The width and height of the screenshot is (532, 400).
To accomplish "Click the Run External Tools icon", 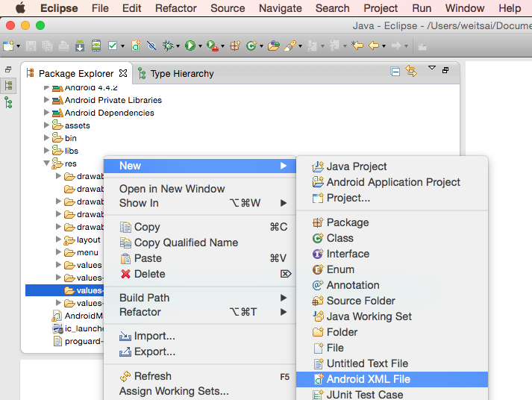I will 213,46.
